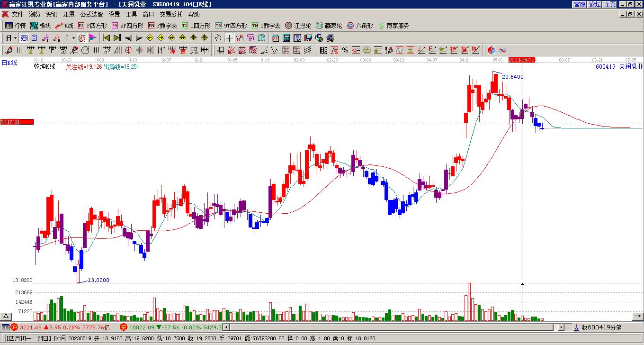Open the 9P四方形 tool
The height and width of the screenshot is (345, 644).
127,26
